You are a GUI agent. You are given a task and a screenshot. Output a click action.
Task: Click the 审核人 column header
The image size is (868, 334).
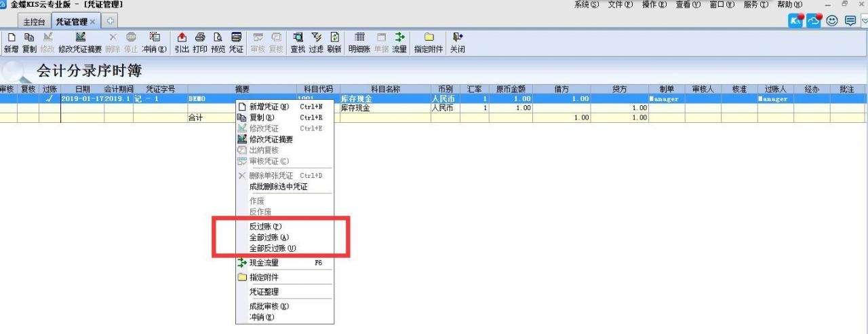703,89
